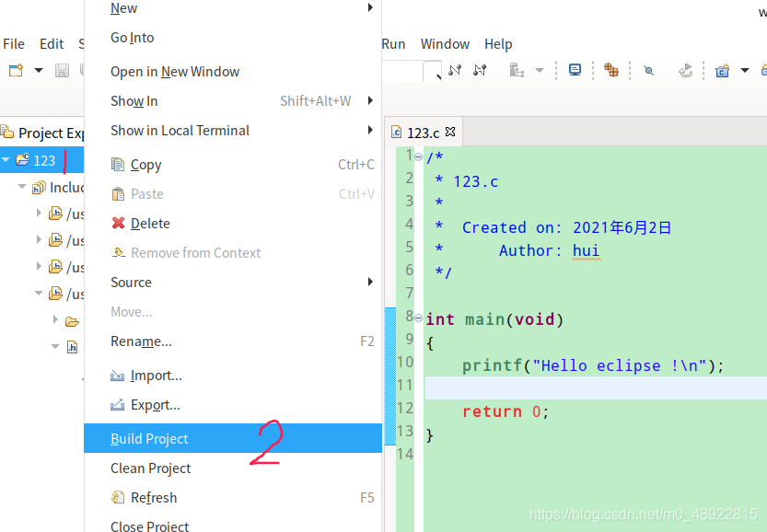
Task: Click the Save toolbar icon
Action: coord(62,70)
